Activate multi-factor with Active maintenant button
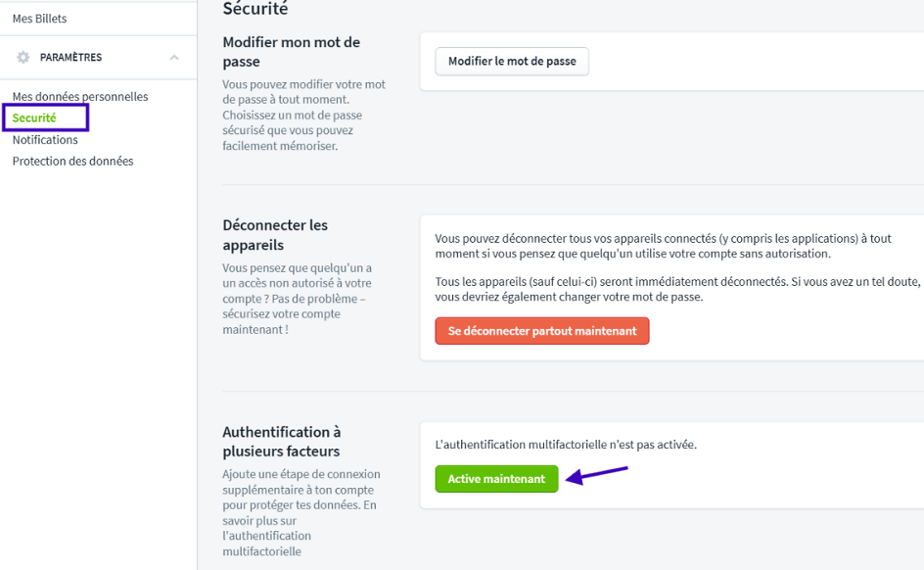 (496, 479)
